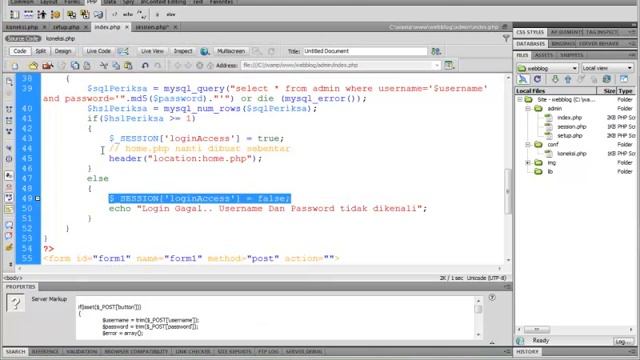Open the Snippets panel tab
The height and width of the screenshot is (360, 640).
point(571,55)
